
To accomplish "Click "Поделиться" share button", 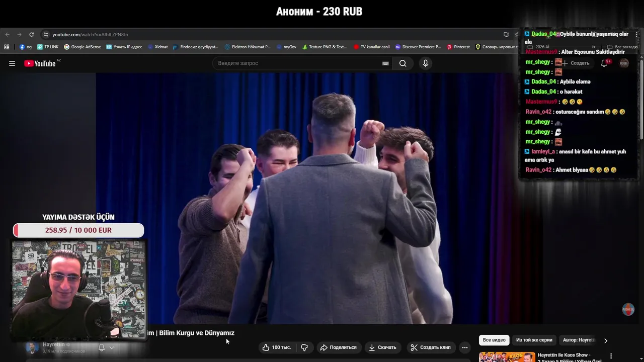I will tap(339, 347).
